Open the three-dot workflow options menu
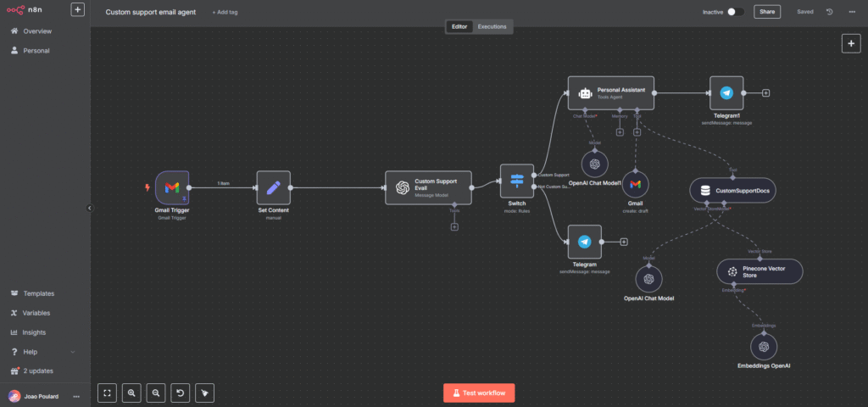This screenshot has width=868, height=407. click(851, 12)
